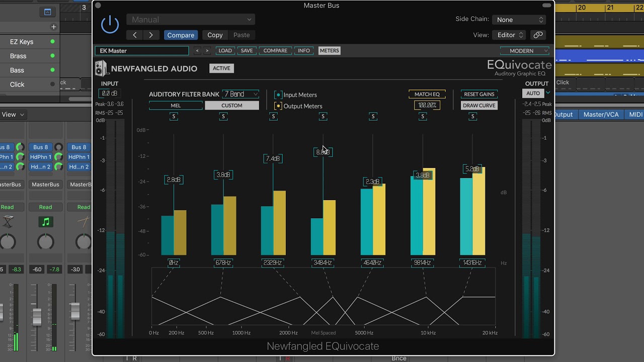Toggle the plugin power bypass button
Screen dimensions: 644x362
tap(110, 25)
